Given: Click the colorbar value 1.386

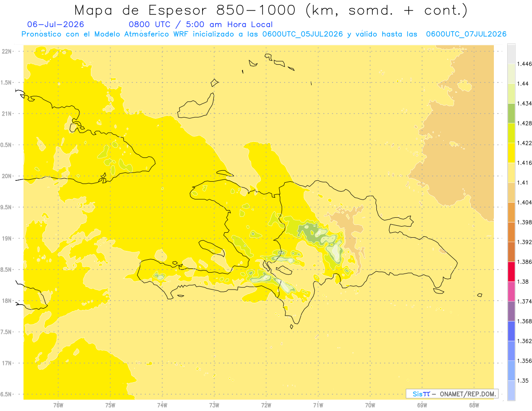Looking at the screenshot, I should 524,262.
